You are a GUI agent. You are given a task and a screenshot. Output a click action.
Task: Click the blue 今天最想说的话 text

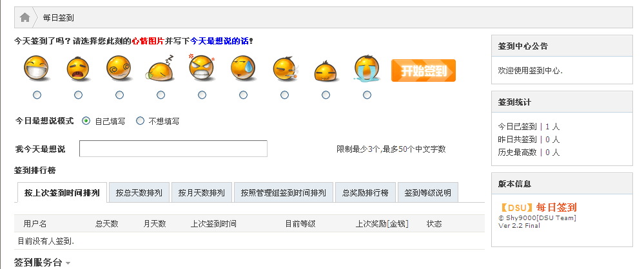219,41
